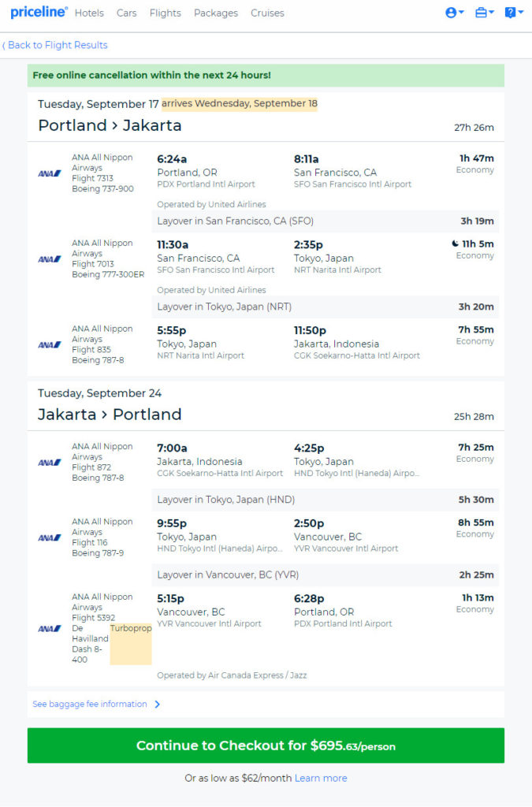Select the Flights menu item
Viewport: 532px width, 807px height.
point(166,13)
